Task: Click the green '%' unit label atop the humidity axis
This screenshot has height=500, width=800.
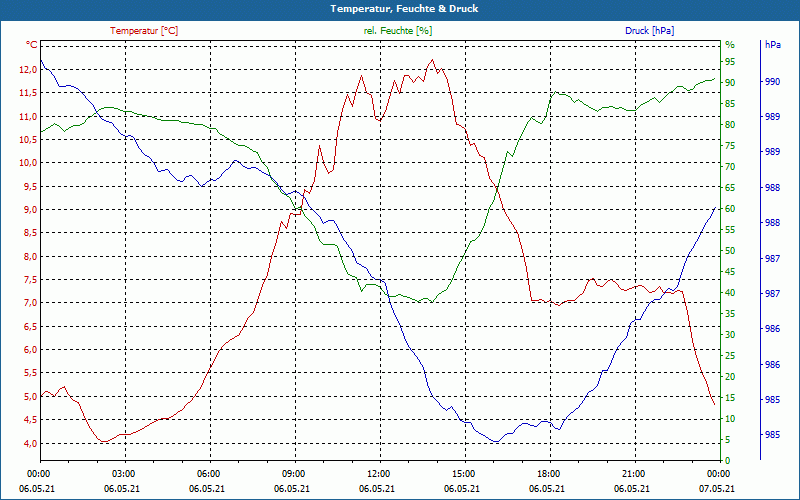Action: 730,45
